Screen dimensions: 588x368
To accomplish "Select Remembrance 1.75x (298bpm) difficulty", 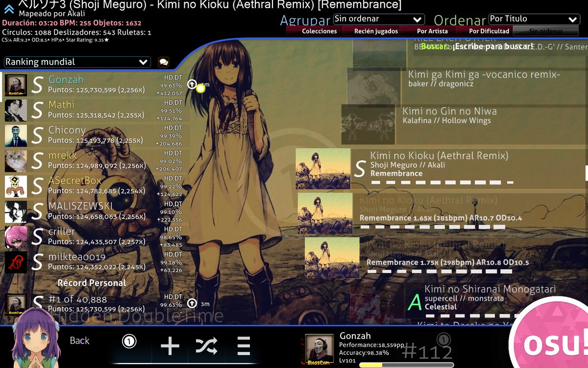I will click(447, 258).
